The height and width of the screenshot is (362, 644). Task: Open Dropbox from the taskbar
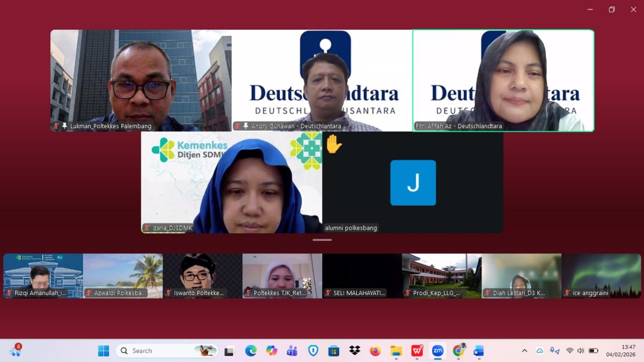pyautogui.click(x=355, y=350)
